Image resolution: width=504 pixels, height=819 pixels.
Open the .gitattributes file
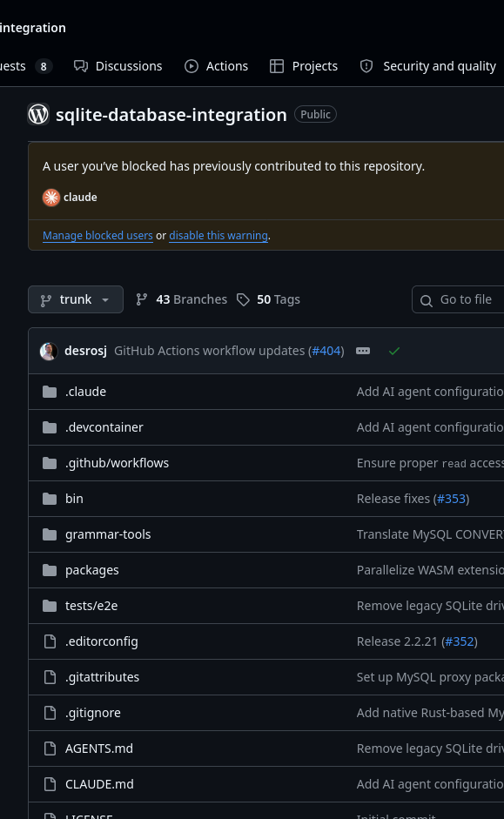click(103, 677)
